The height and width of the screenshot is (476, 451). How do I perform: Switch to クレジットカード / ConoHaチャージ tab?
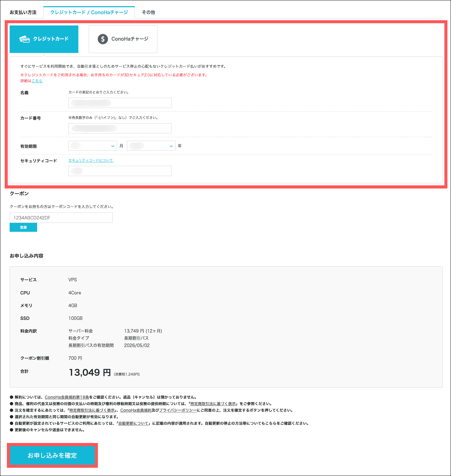click(x=89, y=12)
